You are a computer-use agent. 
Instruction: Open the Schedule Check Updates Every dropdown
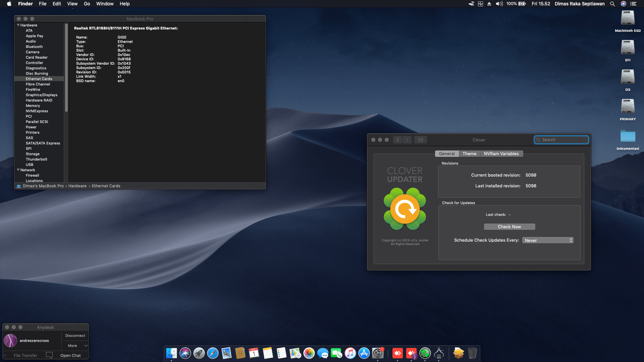click(x=548, y=240)
